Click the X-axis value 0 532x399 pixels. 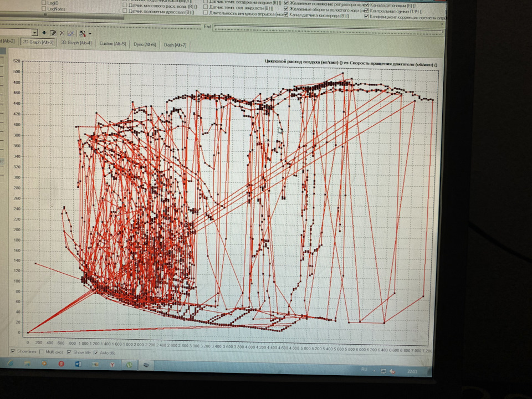click(28, 342)
